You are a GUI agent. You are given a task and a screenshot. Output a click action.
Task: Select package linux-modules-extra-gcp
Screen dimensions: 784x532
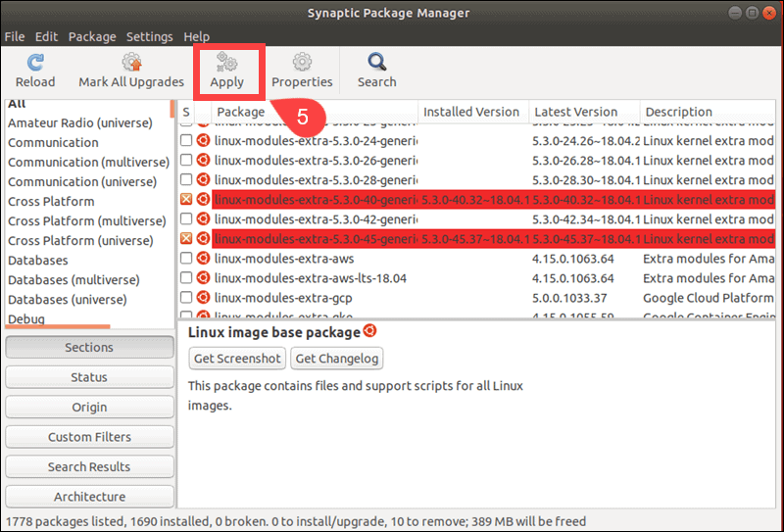coord(283,298)
